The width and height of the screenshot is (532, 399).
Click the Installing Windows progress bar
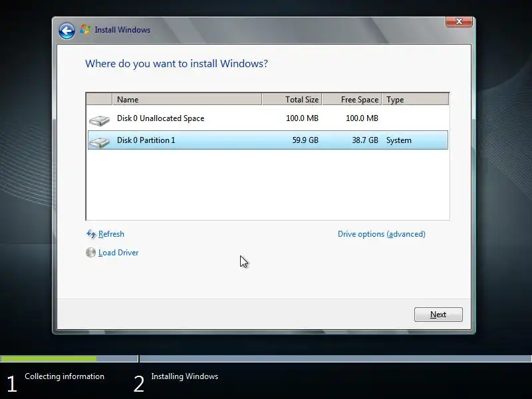point(335,358)
